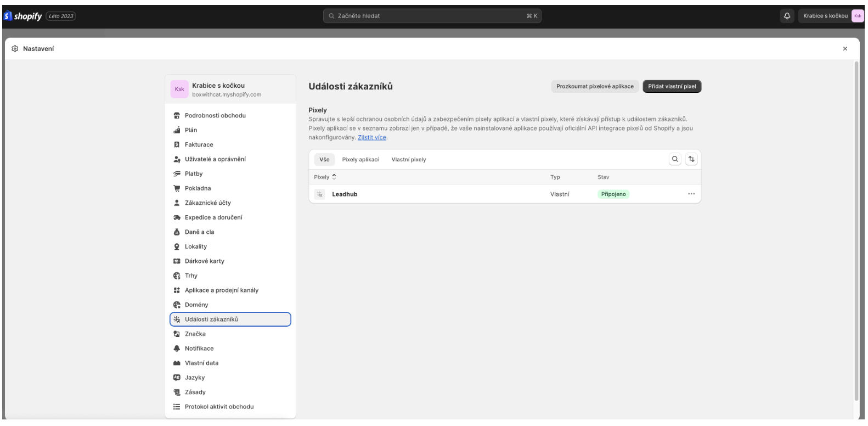Click the Ksk avatar in top bar

pyautogui.click(x=857, y=16)
